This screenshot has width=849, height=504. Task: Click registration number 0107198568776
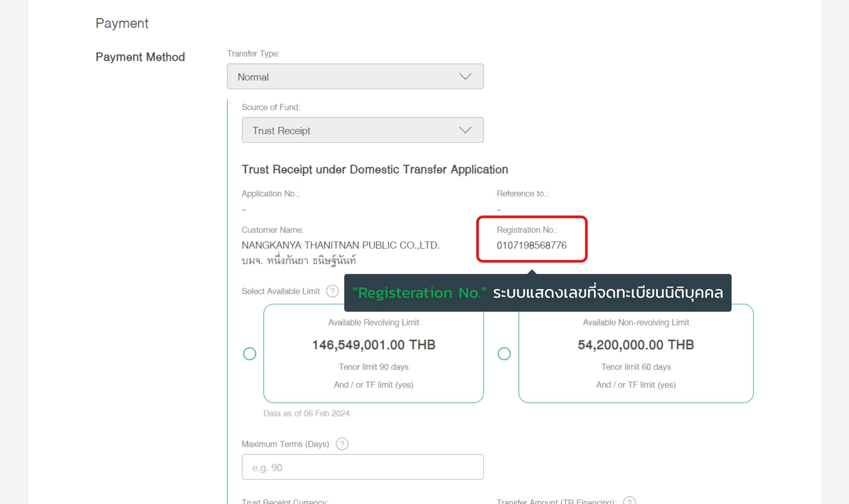[x=532, y=245]
